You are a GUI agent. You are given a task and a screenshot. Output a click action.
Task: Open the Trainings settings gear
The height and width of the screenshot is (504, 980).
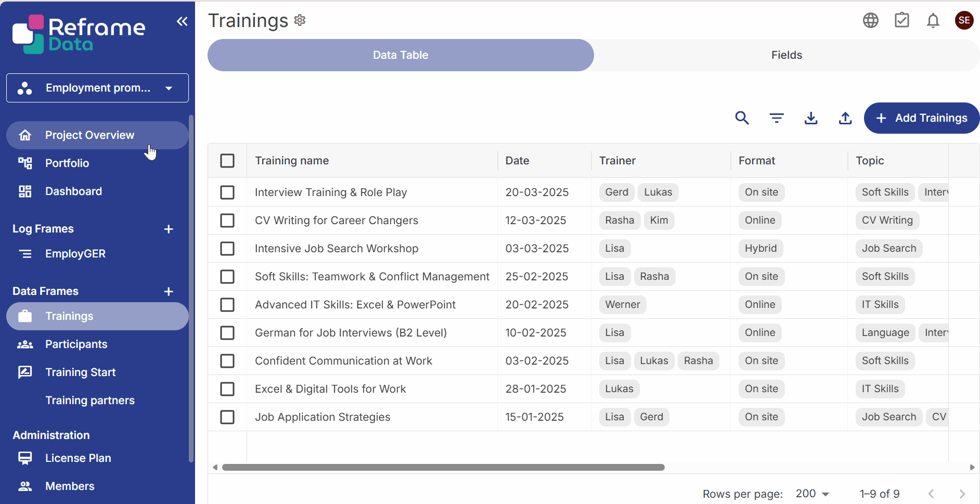[x=300, y=20]
